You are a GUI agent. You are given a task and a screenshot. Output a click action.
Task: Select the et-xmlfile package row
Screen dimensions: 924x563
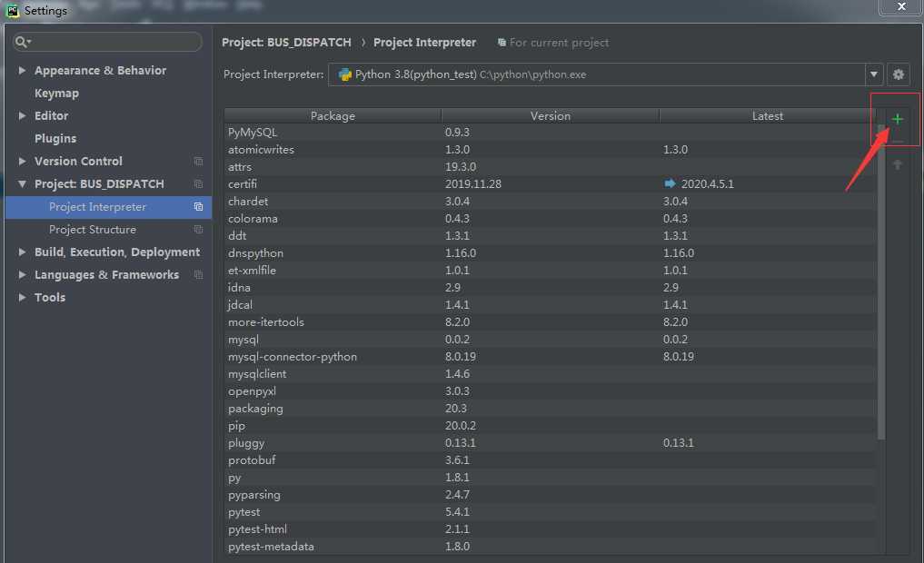(550, 271)
